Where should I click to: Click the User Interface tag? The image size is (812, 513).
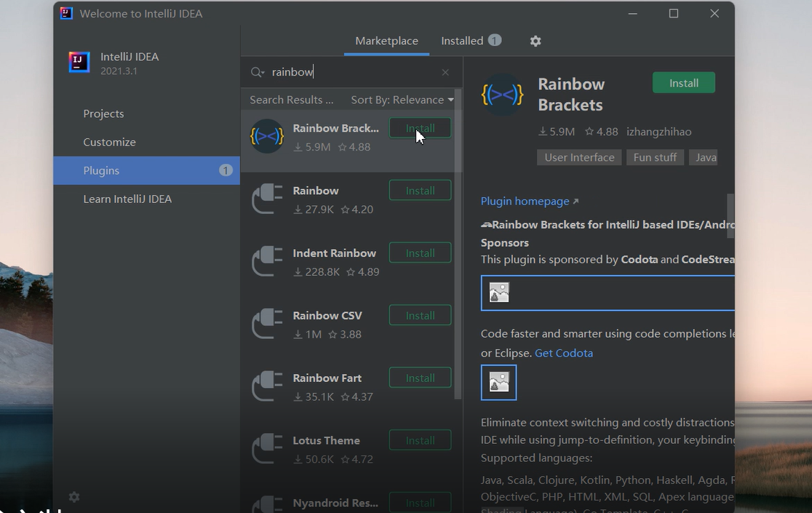click(579, 157)
